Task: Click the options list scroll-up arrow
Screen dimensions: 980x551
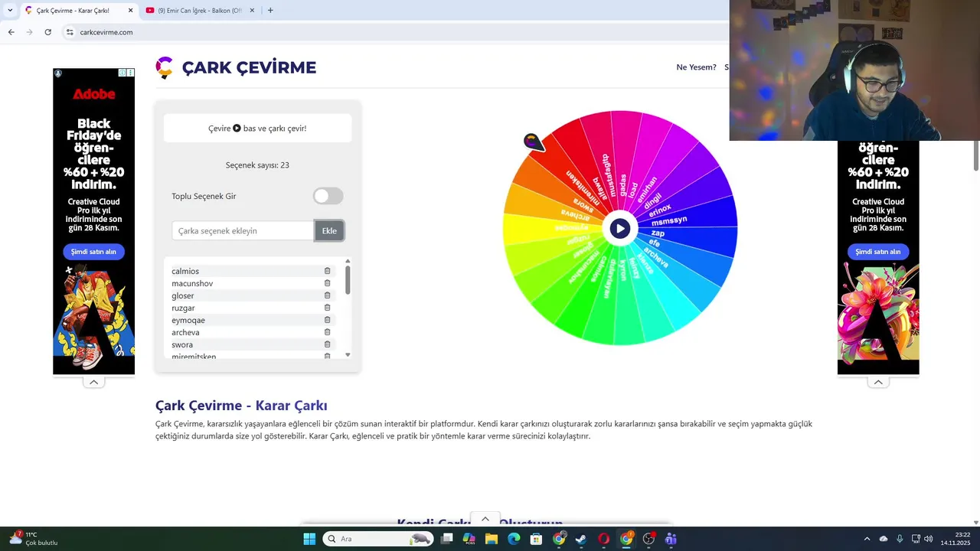Action: pos(348,261)
